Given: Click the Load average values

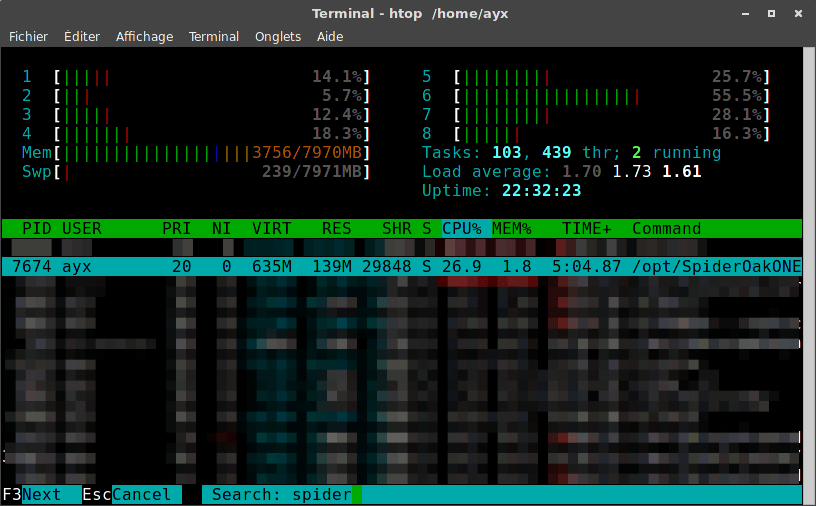Looking at the screenshot, I should click(x=632, y=172).
